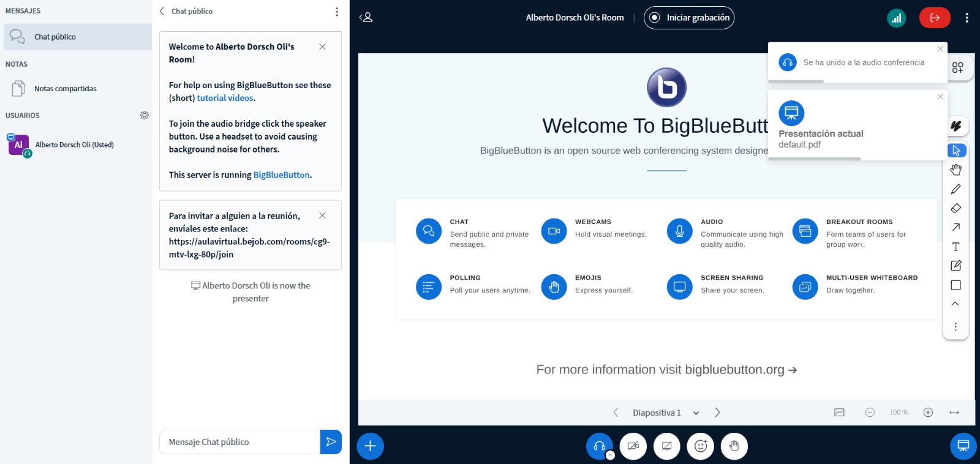Image resolution: width=980 pixels, height=464 pixels.
Task: Minimize presentation using bottom-right screen button
Action: (x=963, y=446)
